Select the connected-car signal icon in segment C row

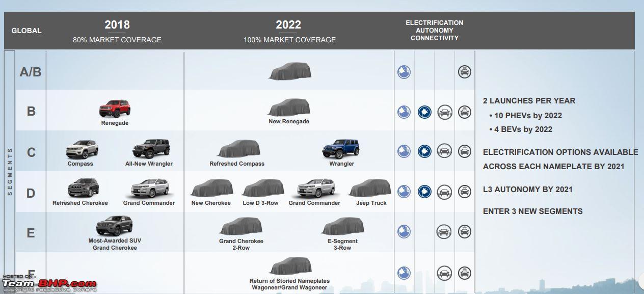click(x=464, y=151)
